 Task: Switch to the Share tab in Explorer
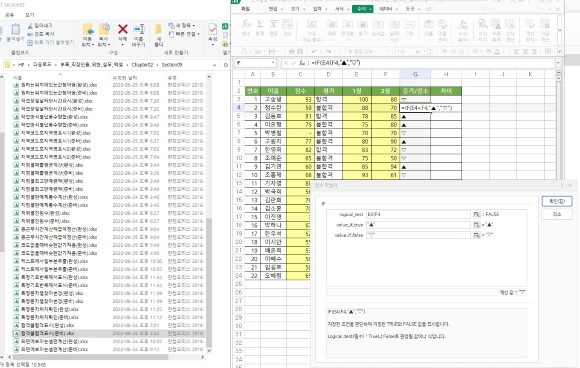10,15
